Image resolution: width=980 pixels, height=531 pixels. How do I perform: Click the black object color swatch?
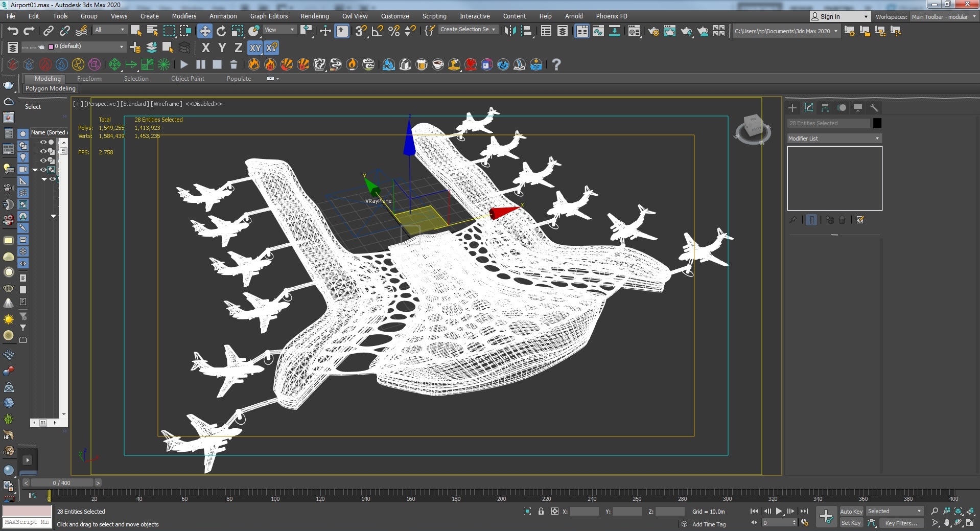[877, 123]
